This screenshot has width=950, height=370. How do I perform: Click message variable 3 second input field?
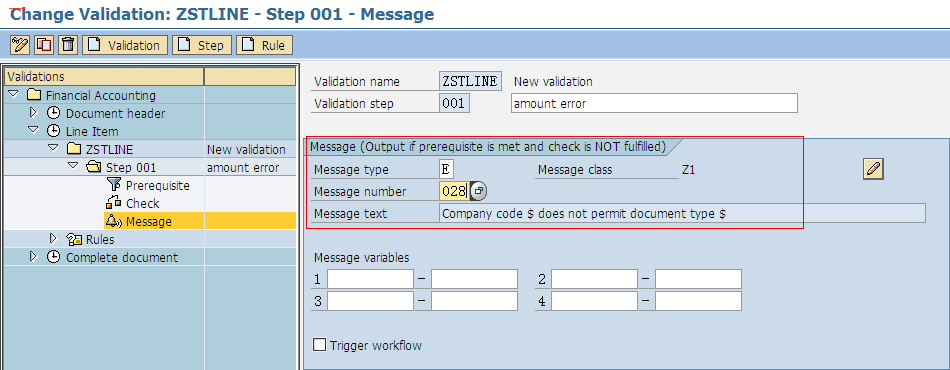click(x=474, y=301)
